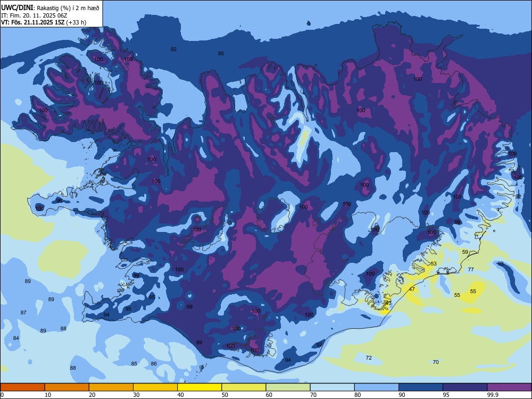
Task: Click the medium blue 90–95 legend swatch
Action: pyautogui.click(x=421, y=387)
